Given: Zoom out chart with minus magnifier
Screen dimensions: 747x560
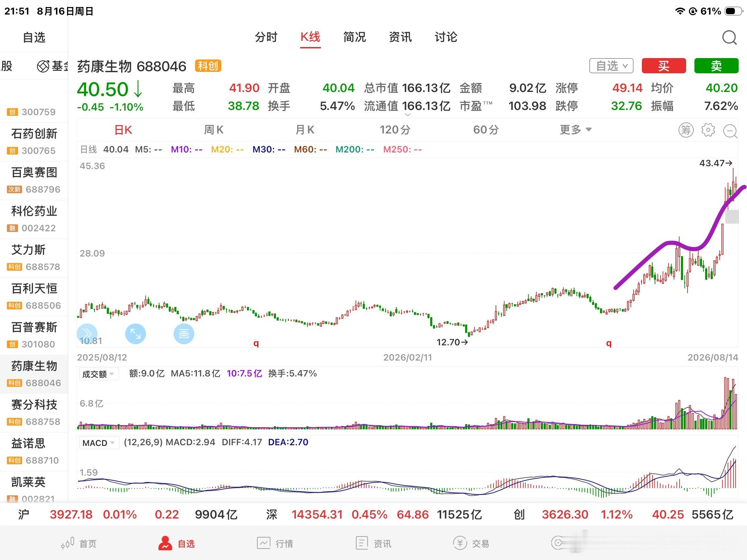Looking at the screenshot, I should point(730,131).
